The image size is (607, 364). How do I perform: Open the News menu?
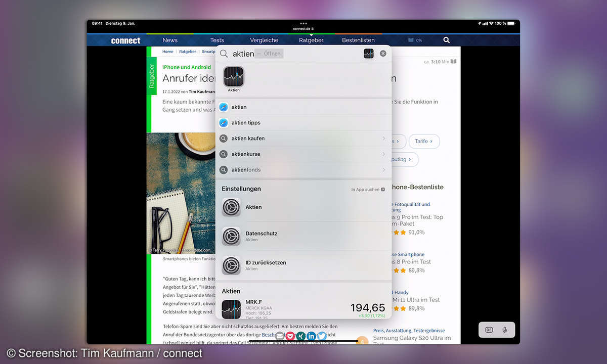(x=170, y=40)
